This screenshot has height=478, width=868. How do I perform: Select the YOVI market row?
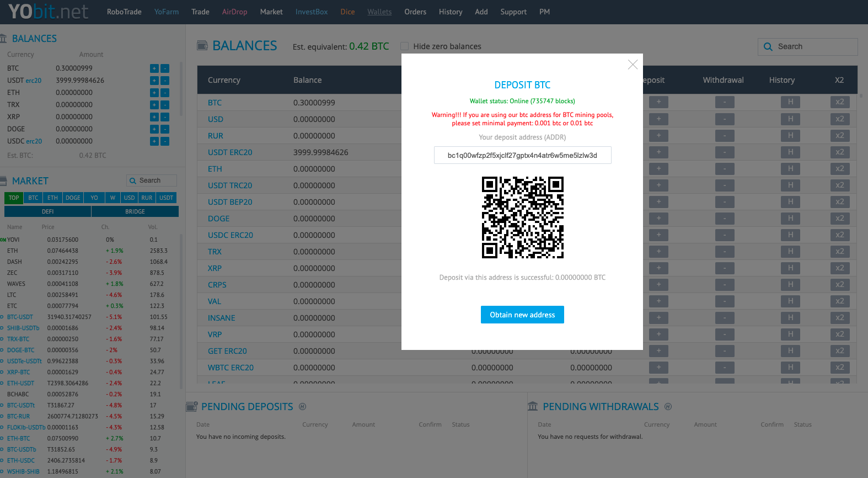click(x=90, y=240)
